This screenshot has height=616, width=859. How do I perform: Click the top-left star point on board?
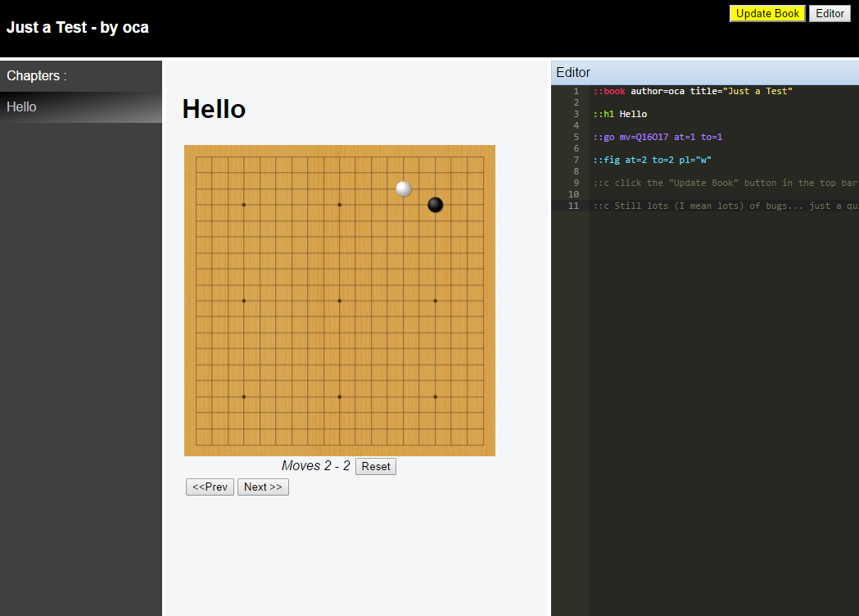244,205
